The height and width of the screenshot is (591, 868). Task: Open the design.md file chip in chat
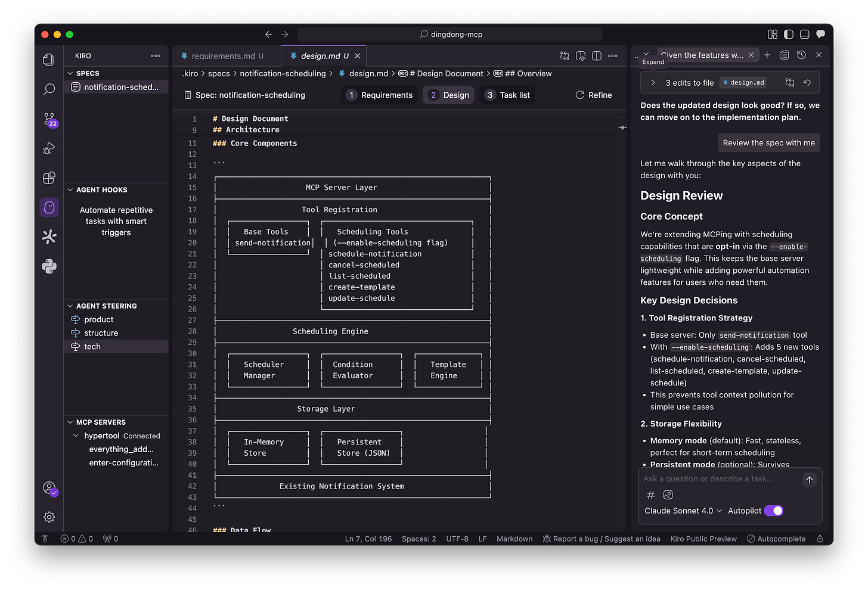tap(743, 83)
